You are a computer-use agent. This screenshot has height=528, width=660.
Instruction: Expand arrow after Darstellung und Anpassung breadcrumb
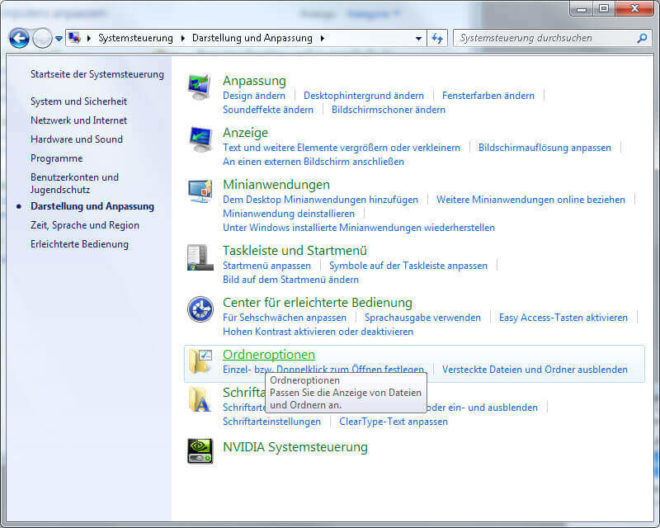point(322,38)
